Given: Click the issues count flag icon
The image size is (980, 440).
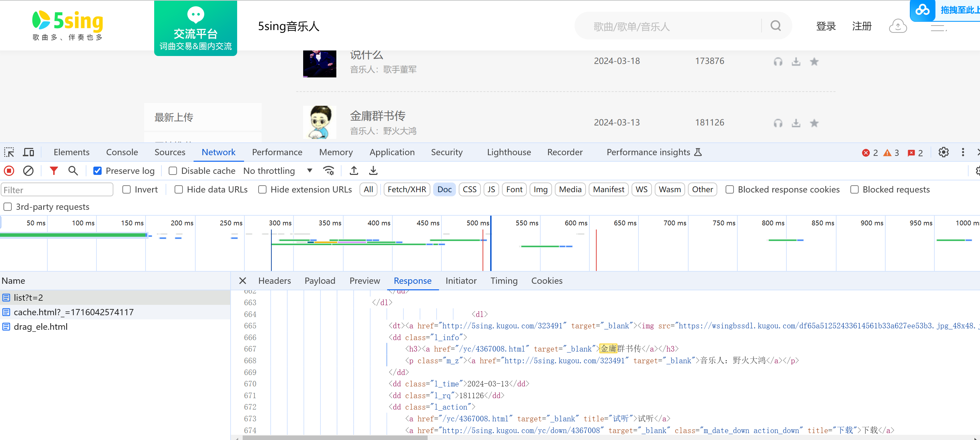Looking at the screenshot, I should click(911, 152).
